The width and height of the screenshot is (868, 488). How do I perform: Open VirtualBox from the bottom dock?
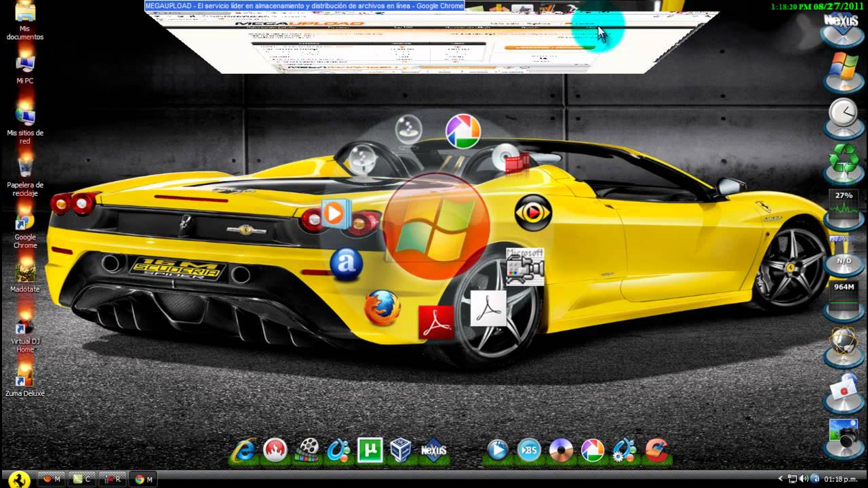pos(401,450)
